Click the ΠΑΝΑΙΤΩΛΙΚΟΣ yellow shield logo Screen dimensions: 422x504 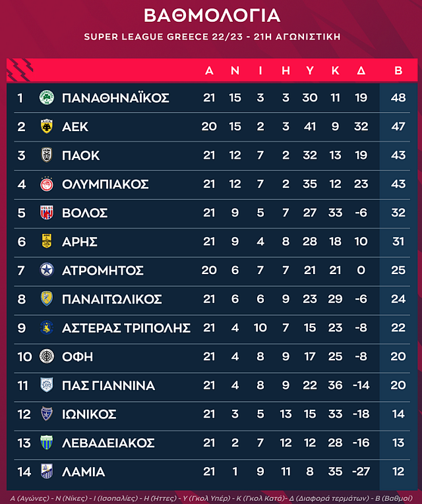pyautogui.click(x=47, y=299)
